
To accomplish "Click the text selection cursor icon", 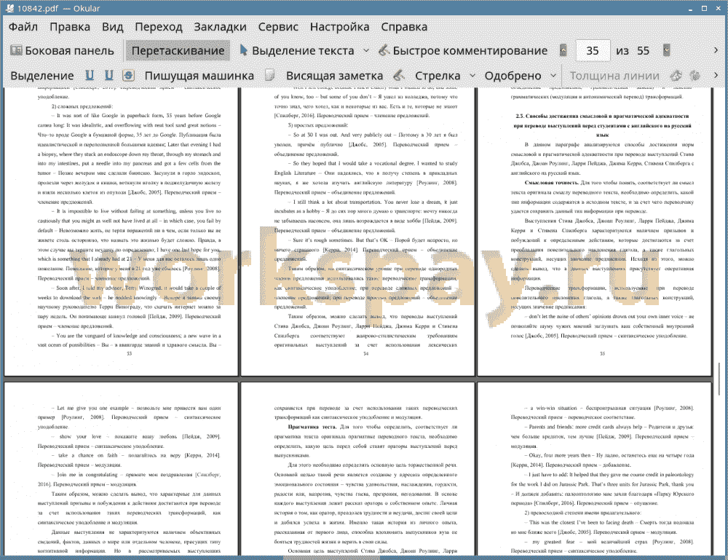I will (243, 50).
